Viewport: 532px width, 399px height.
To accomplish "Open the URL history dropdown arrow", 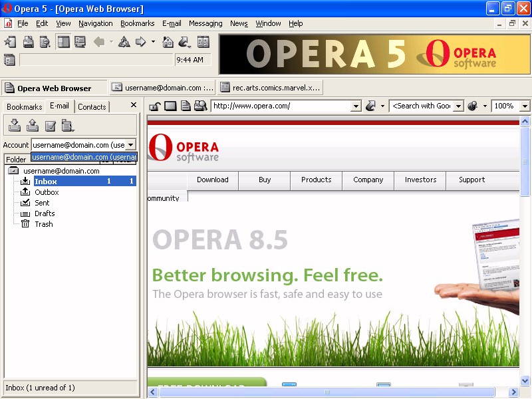I will [x=356, y=106].
